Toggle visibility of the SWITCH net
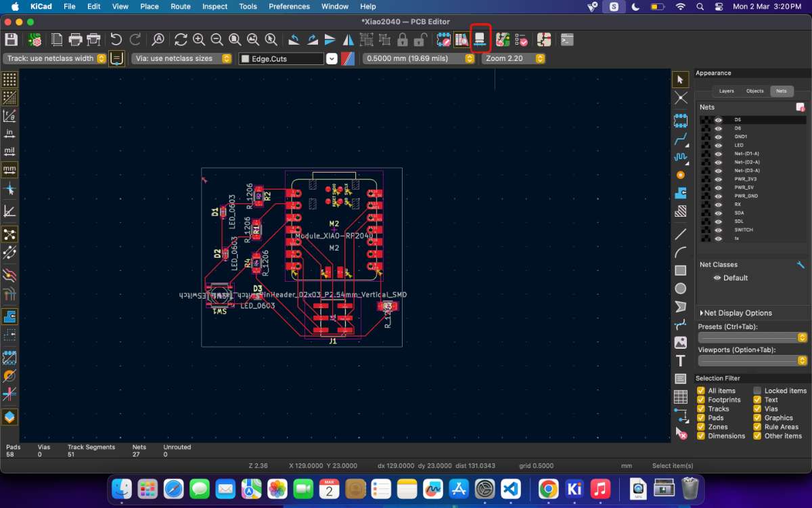812x508 pixels. 719,230
